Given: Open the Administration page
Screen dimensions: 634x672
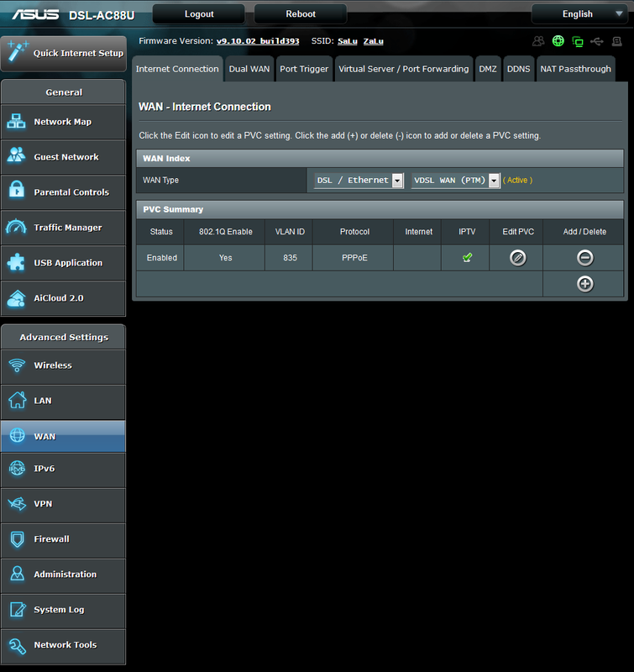Looking at the screenshot, I should [x=63, y=575].
